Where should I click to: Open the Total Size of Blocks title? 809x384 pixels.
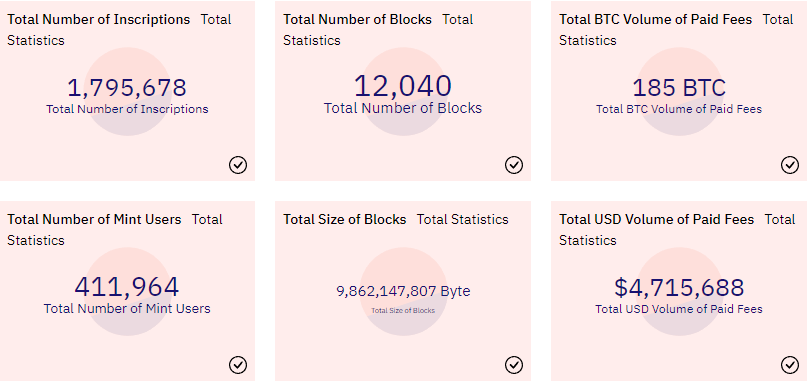345,219
